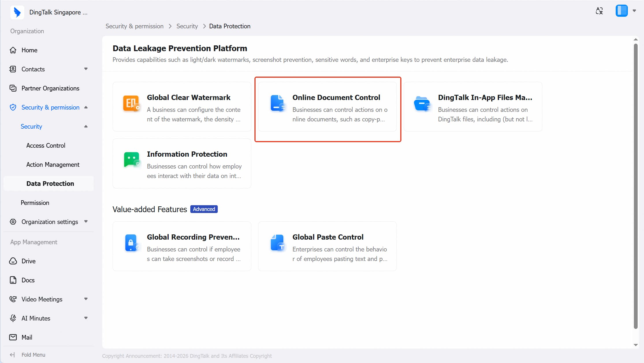This screenshot has width=644, height=363.
Task: Click the Fold Menu arrow icon
Action: pyautogui.click(x=12, y=355)
